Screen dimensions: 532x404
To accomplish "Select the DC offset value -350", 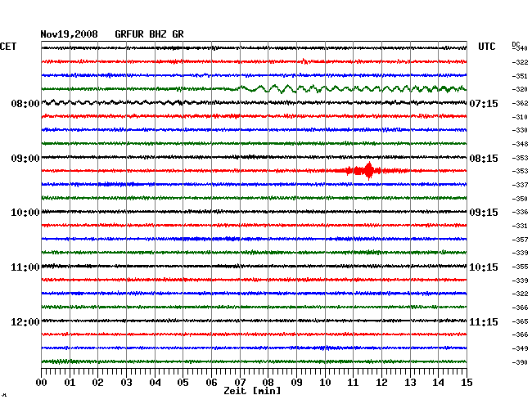I will pos(520,199).
